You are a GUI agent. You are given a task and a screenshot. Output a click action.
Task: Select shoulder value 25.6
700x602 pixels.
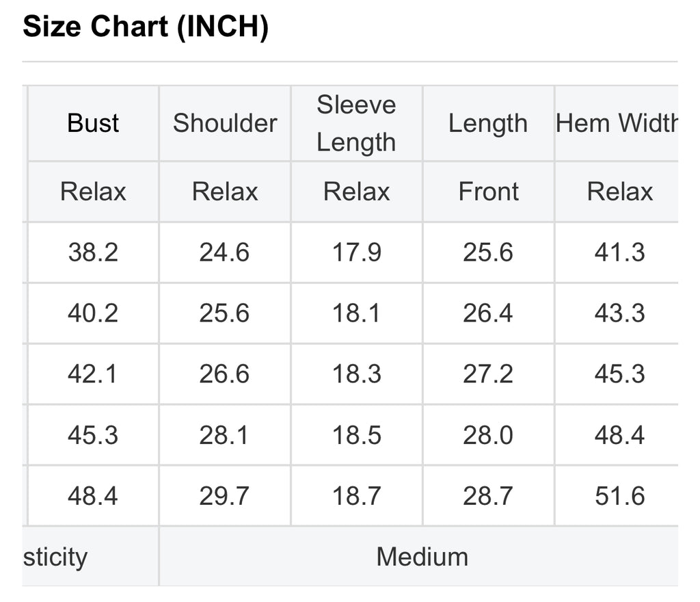[x=224, y=313]
